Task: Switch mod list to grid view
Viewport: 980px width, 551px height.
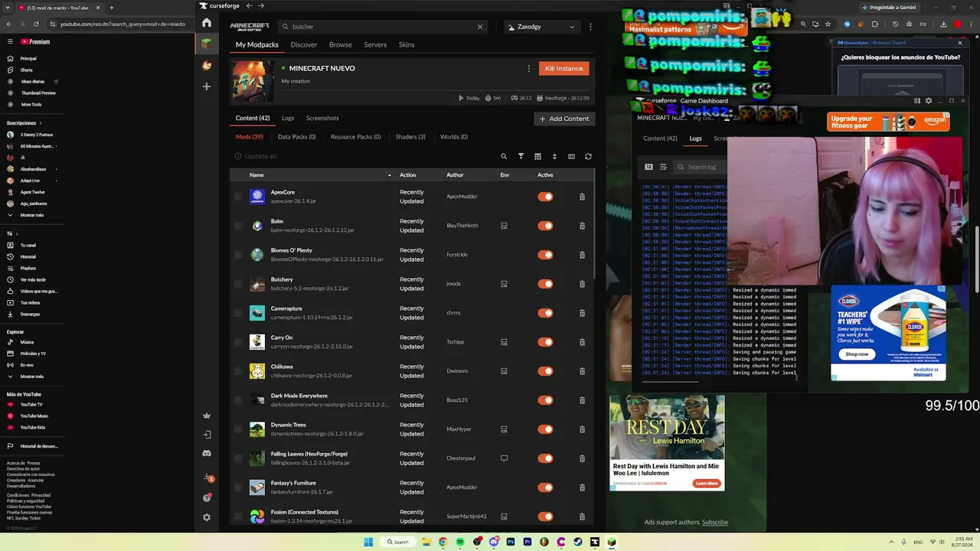Action: click(537, 156)
